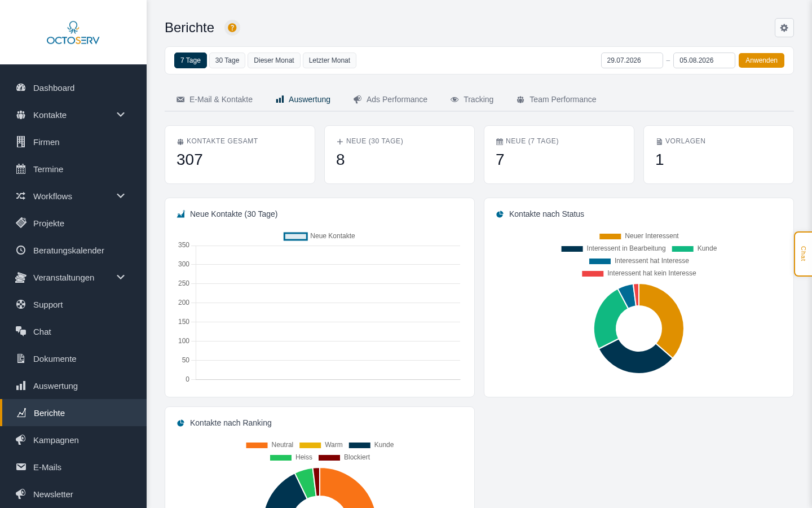This screenshot has width=812, height=508.
Task: Toggle Interessent hat Interesse legend entry
Action: 639,261
